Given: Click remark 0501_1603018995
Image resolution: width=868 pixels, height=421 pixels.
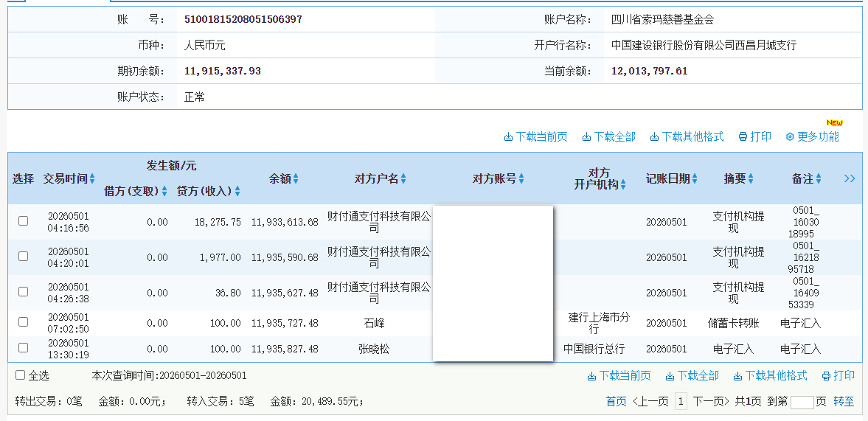Looking at the screenshot, I should tap(804, 222).
